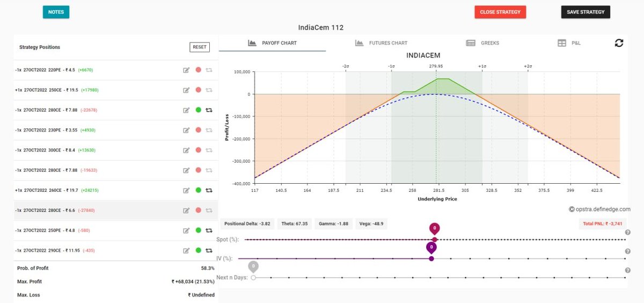Edit the 280CE position showing -22678
Image resolution: width=644 pixels, height=303 pixels.
coord(186,110)
